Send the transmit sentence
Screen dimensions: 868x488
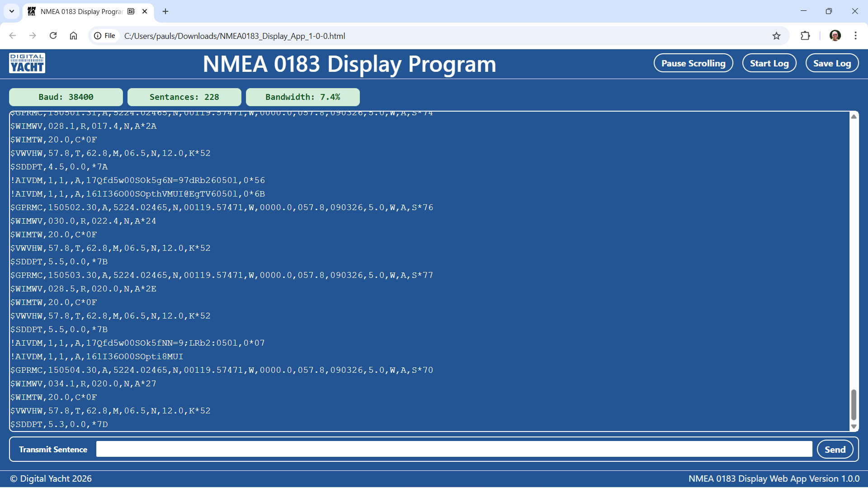click(x=835, y=450)
